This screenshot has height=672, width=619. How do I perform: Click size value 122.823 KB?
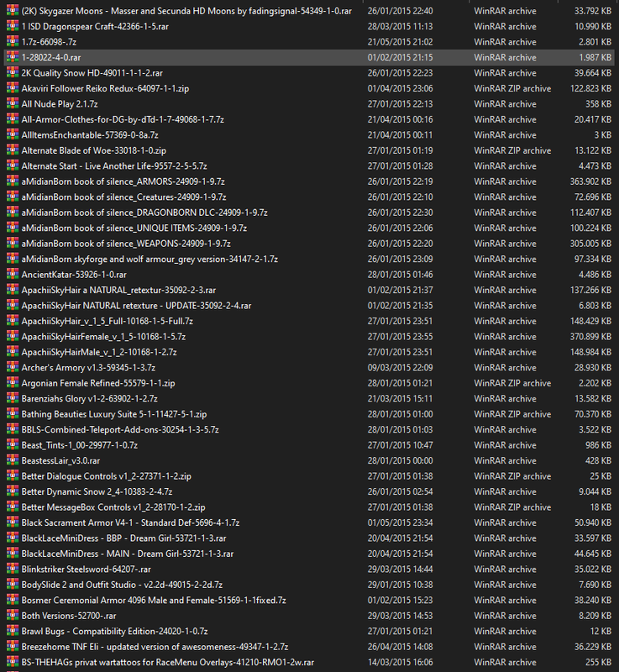coord(590,88)
